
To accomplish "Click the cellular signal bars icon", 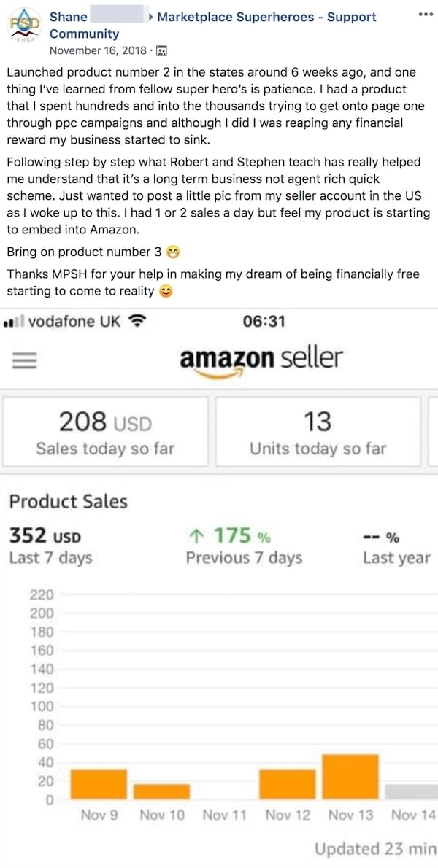I will pyautogui.click(x=13, y=322).
